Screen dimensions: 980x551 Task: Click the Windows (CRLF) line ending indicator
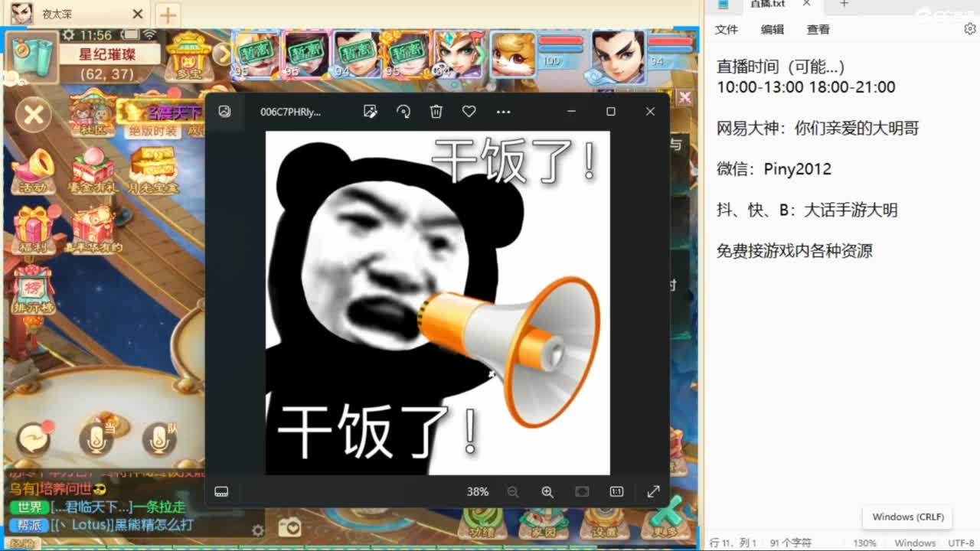915,543
